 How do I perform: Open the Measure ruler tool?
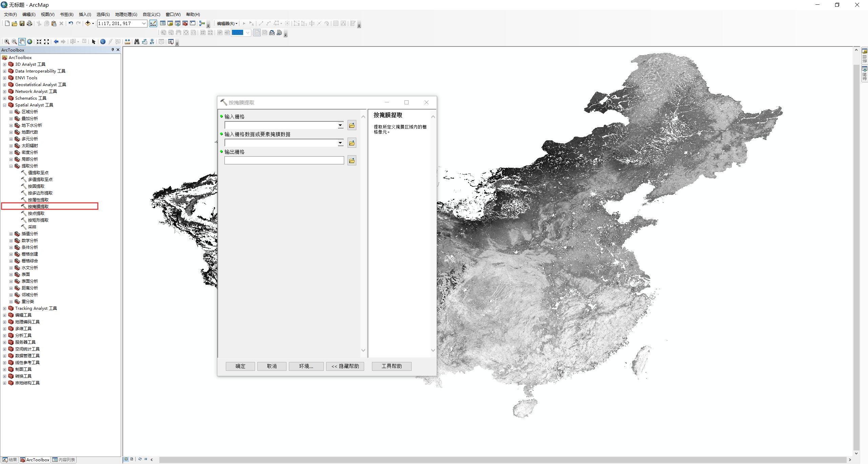point(127,42)
